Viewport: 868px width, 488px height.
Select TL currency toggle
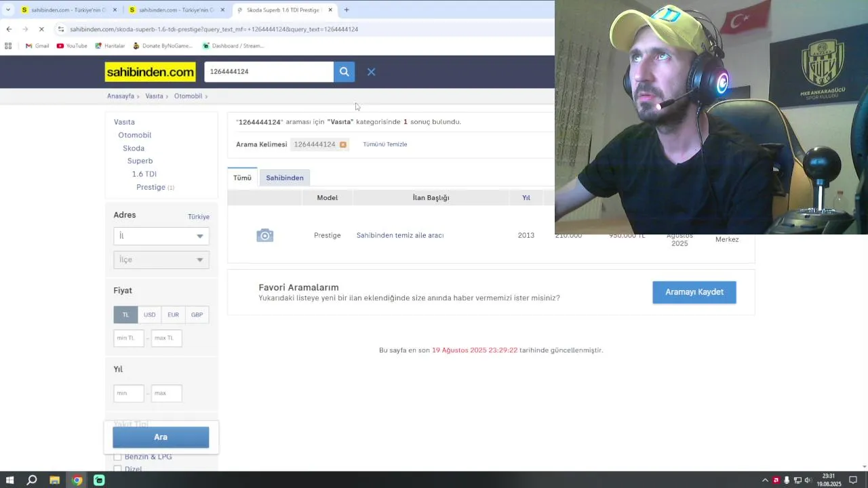(x=125, y=314)
